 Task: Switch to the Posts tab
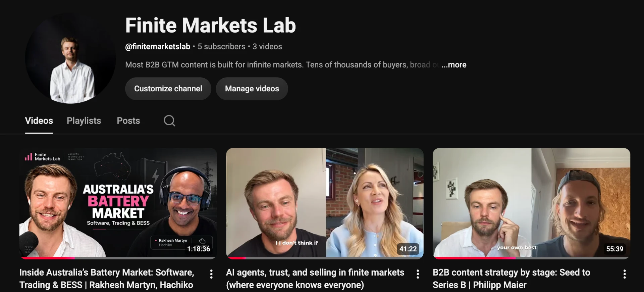pos(128,121)
